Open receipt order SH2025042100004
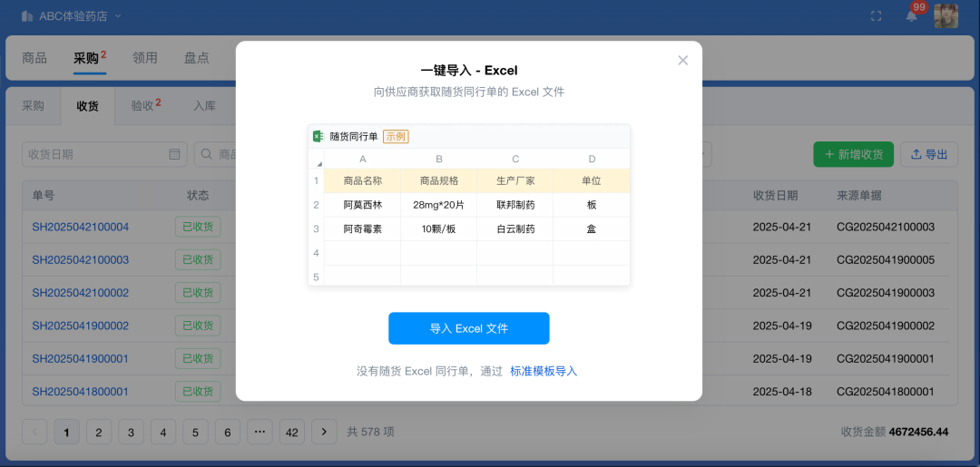This screenshot has width=980, height=467. 81,227
